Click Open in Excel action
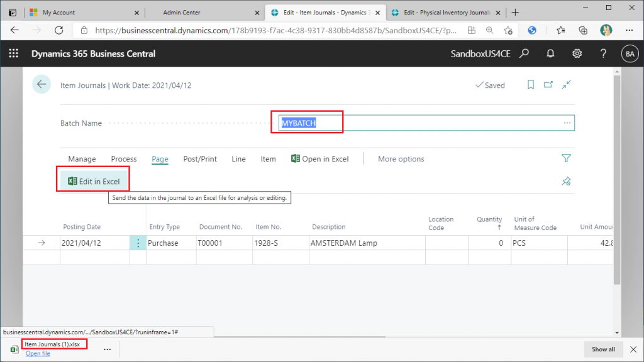 (x=320, y=159)
